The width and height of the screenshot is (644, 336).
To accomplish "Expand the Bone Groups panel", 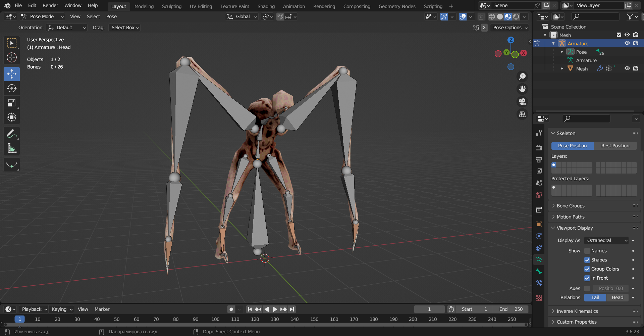I will tap(570, 206).
